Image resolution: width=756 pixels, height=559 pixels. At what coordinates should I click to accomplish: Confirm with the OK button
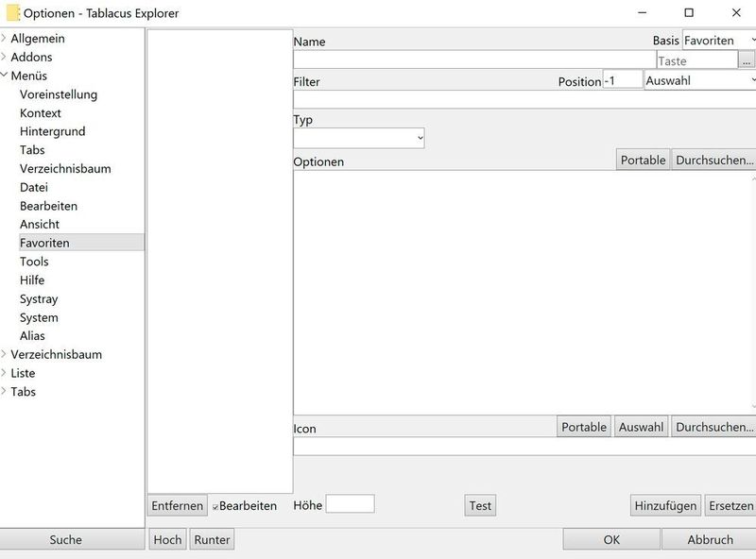(611, 539)
